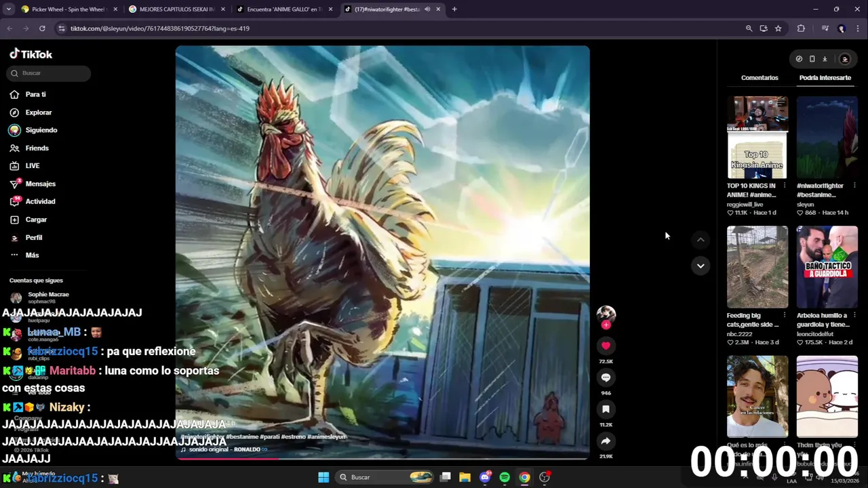Viewport: 868px width, 488px height.
Task: Go to the next video arrow
Action: [x=701, y=266]
